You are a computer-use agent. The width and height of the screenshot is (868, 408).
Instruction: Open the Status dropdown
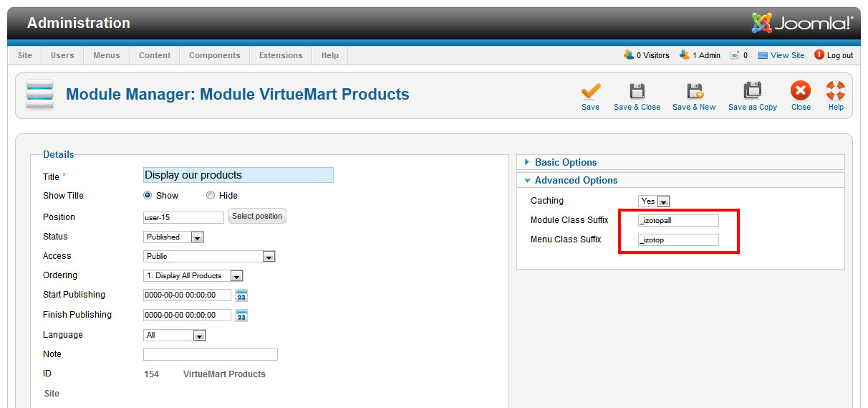tap(174, 237)
